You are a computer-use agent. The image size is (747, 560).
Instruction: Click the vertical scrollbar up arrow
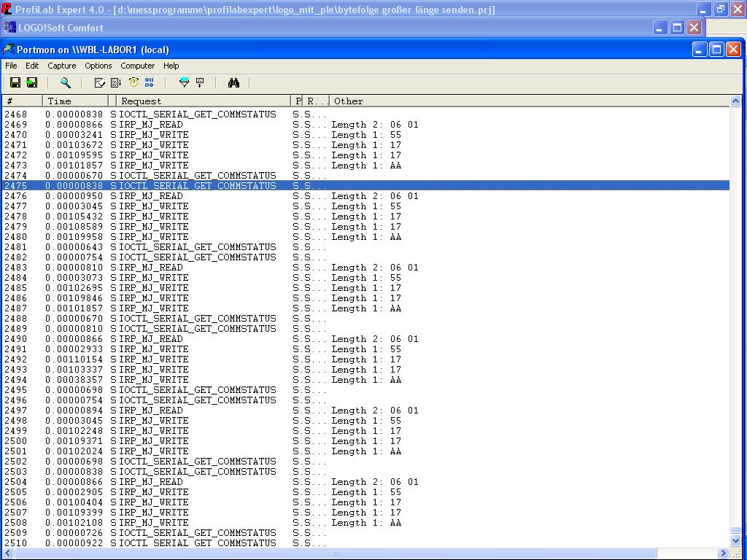[x=735, y=101]
